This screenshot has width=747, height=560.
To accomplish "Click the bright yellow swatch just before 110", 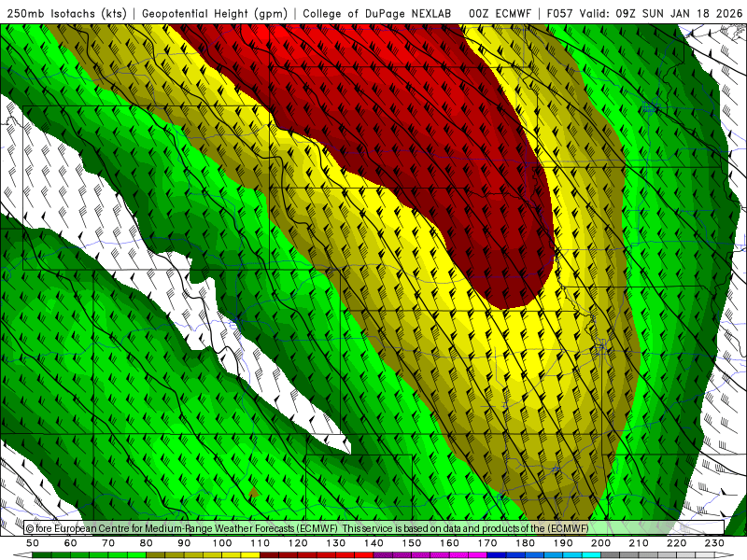I will click(250, 555).
